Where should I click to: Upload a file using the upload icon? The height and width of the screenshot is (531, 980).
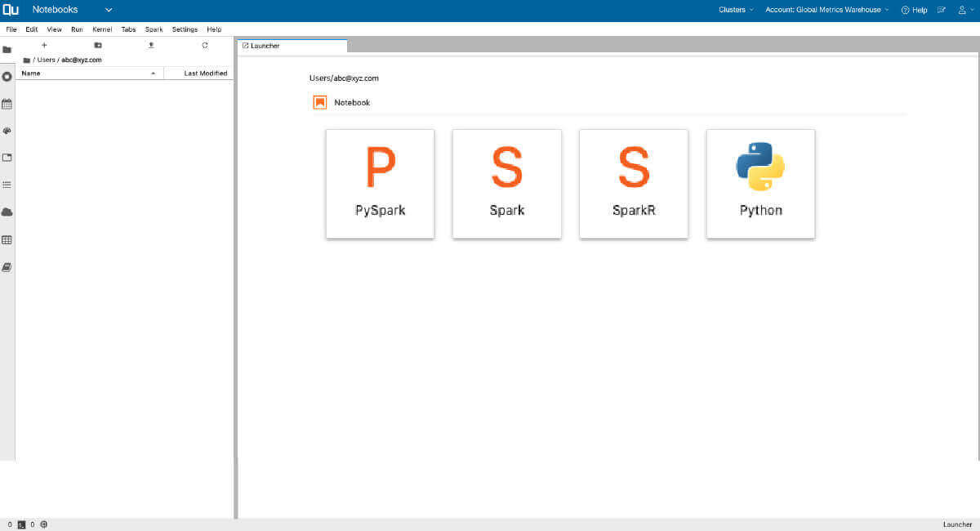(x=150, y=46)
